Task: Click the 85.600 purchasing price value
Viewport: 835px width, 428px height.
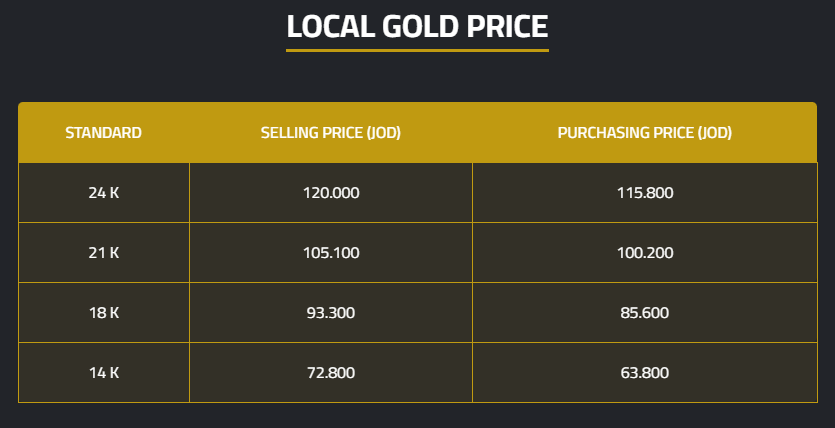Action: tap(645, 313)
